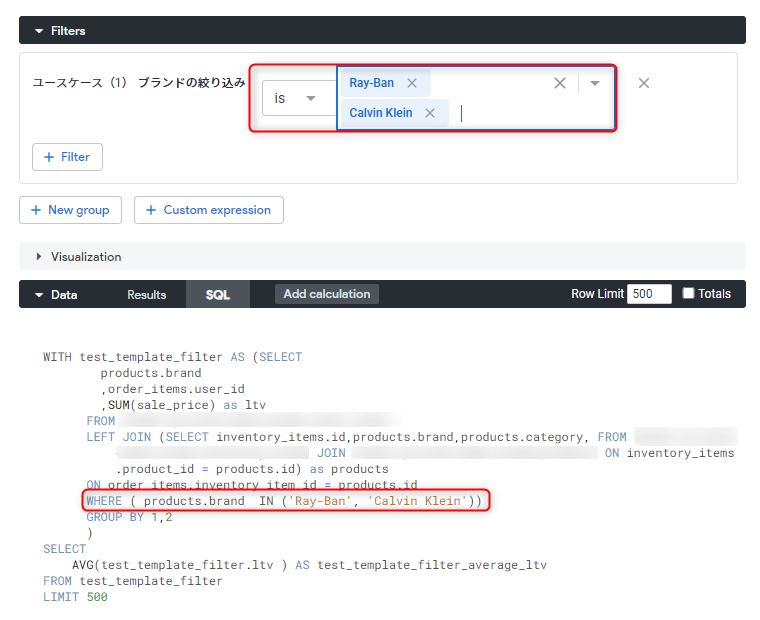Enable the Totals checkbox
This screenshot has height=620, width=760.
tap(688, 293)
